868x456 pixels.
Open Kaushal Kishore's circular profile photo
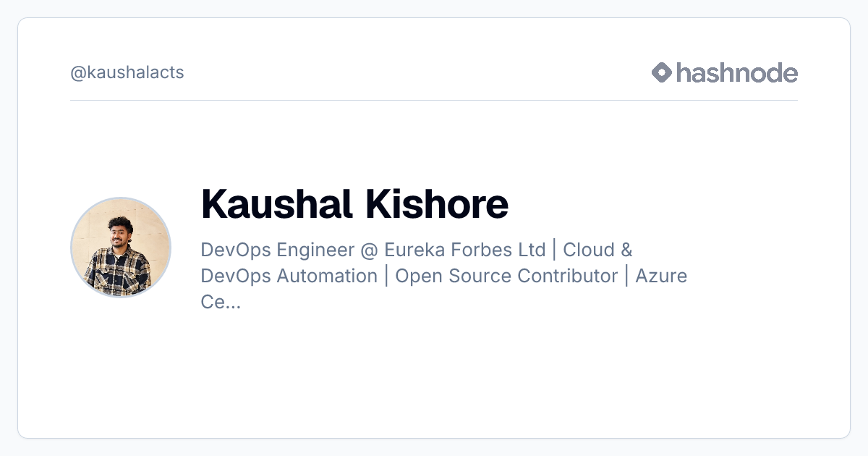point(121,247)
